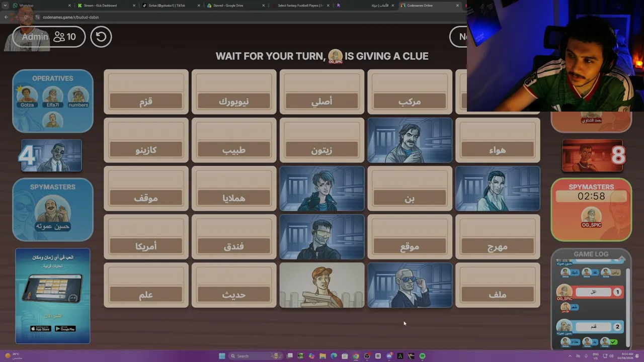Select the word card علم

coord(146,285)
